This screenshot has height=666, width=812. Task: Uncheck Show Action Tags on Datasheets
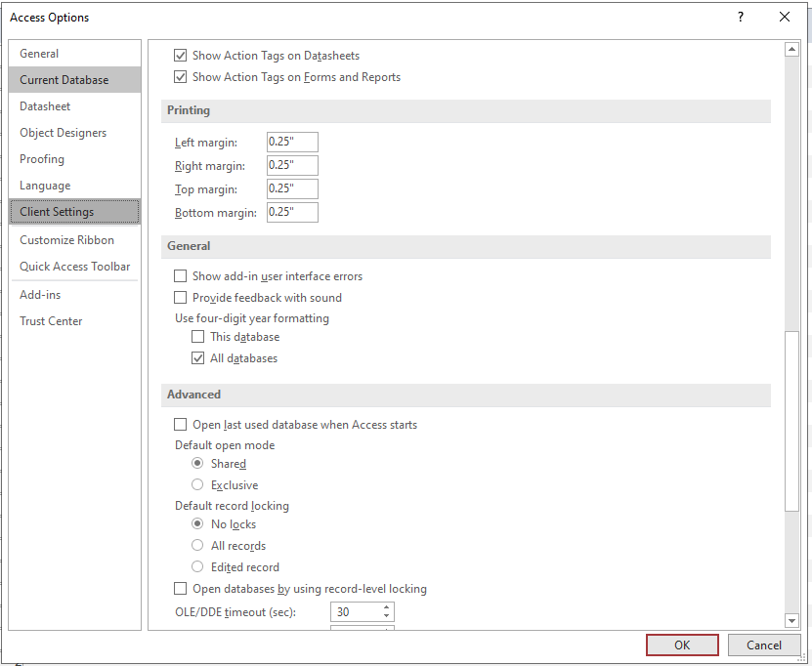(180, 56)
